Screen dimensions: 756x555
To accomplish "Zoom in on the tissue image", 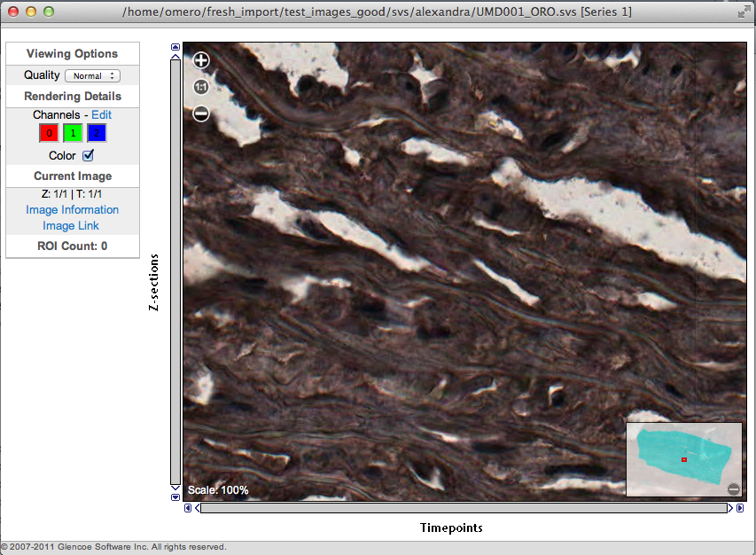I will [x=201, y=60].
